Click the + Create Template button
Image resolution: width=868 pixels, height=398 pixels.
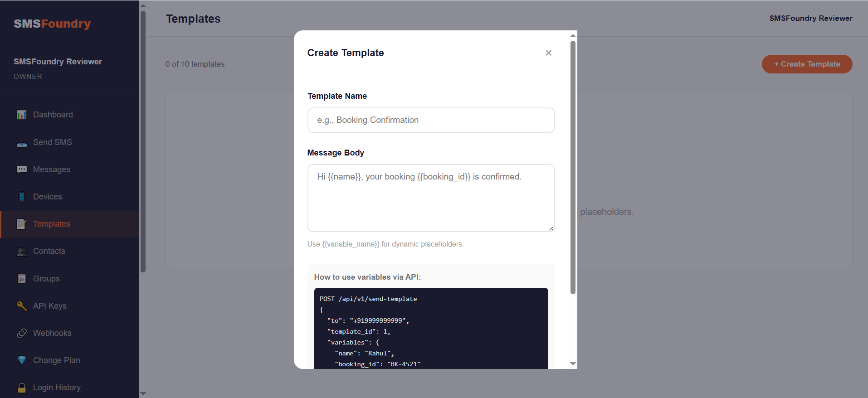point(807,64)
